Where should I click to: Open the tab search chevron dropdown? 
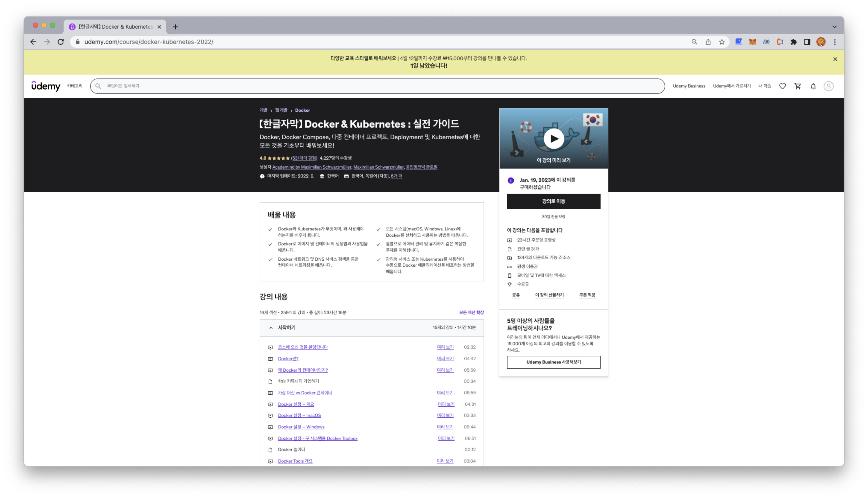(x=834, y=27)
